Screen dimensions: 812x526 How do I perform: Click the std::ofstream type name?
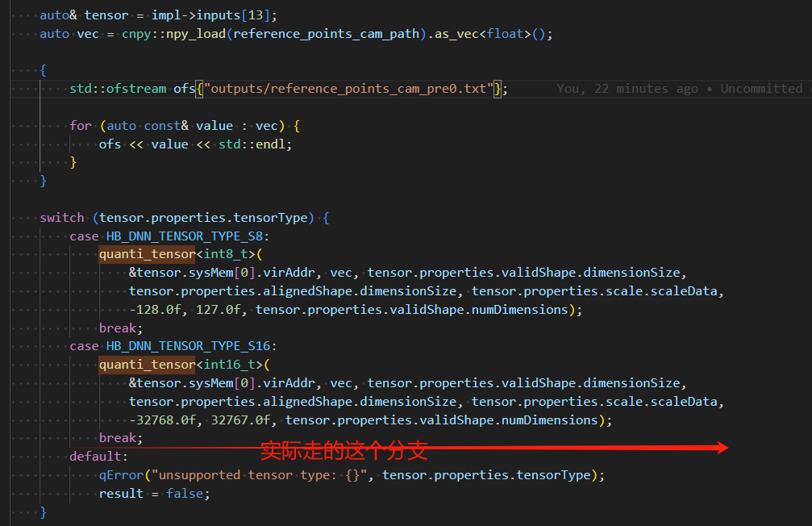click(118, 89)
